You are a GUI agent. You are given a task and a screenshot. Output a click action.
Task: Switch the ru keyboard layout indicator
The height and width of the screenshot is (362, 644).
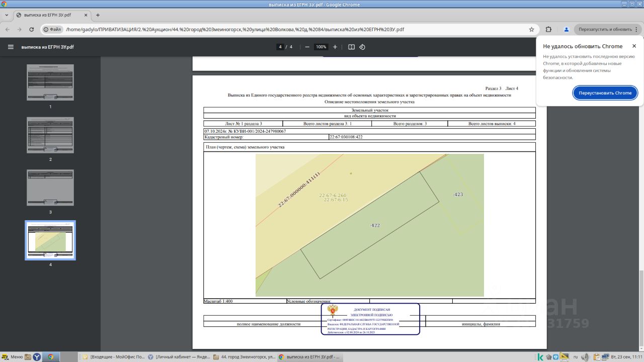pos(576,357)
